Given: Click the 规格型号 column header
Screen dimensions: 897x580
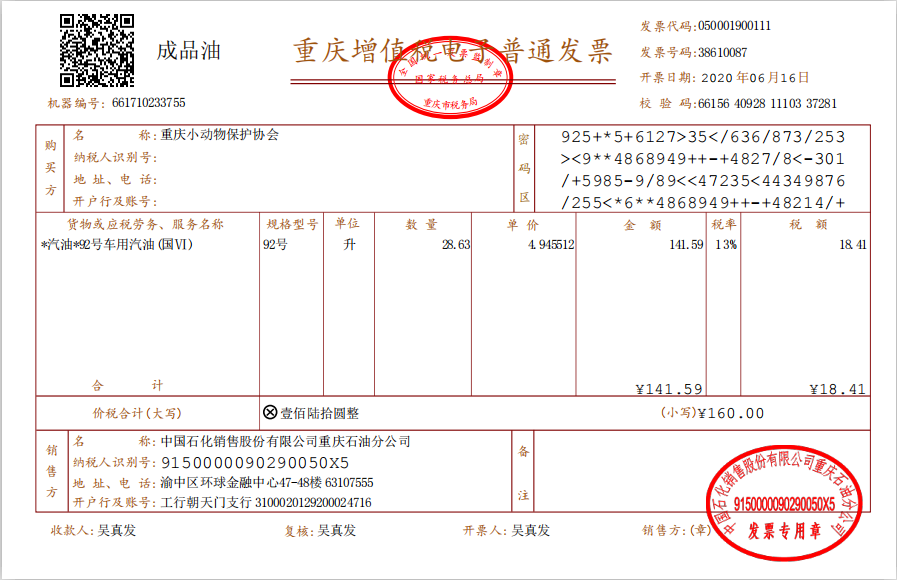Looking at the screenshot, I should (x=292, y=224).
